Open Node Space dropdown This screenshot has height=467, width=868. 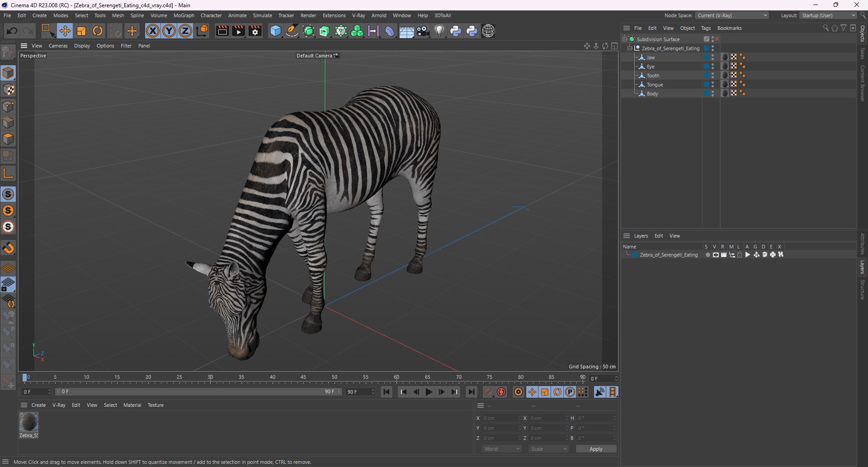pyautogui.click(x=732, y=15)
